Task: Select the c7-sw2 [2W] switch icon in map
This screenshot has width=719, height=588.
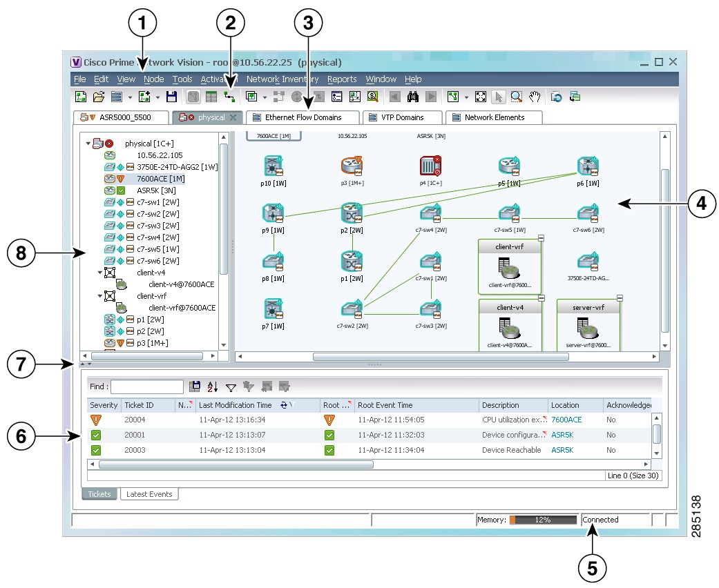Action: point(352,309)
